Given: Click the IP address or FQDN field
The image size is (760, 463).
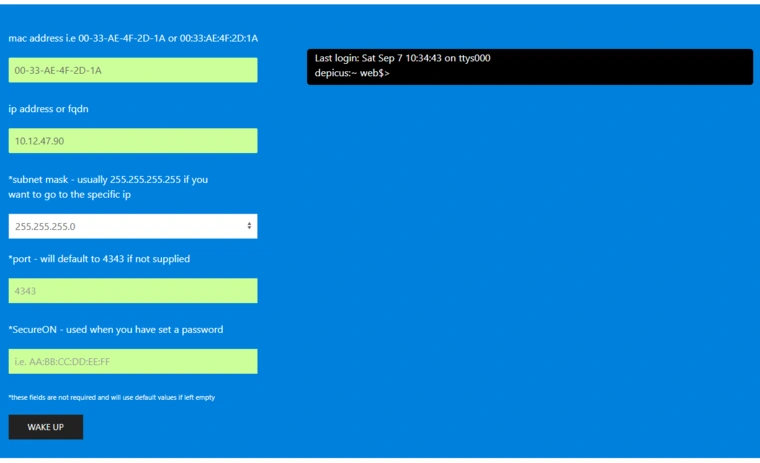Looking at the screenshot, I should click(x=133, y=141).
